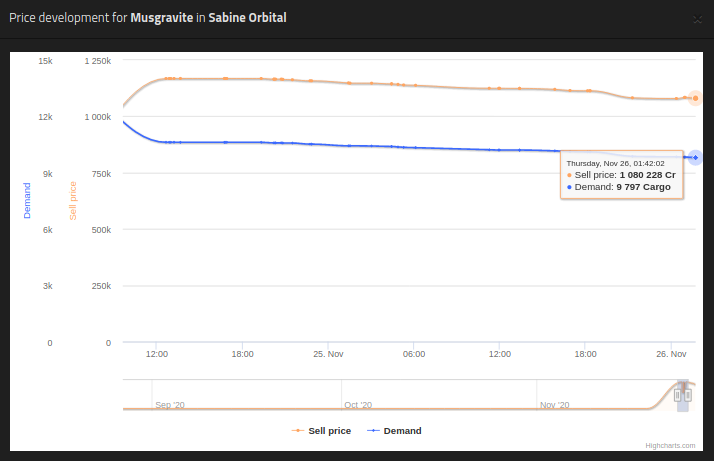Image resolution: width=714 pixels, height=461 pixels.
Task: Click tooltip Demand value 9 797 Cargo
Action: [x=643, y=187]
